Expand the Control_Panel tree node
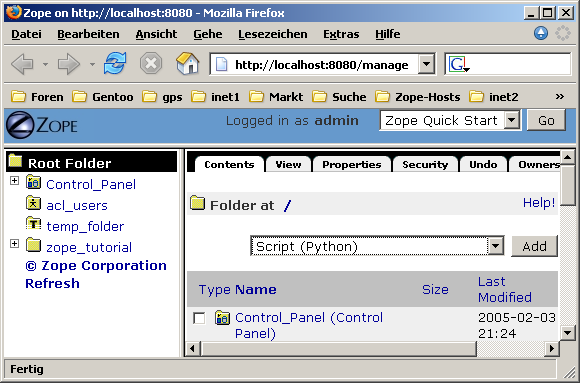 [x=14, y=181]
